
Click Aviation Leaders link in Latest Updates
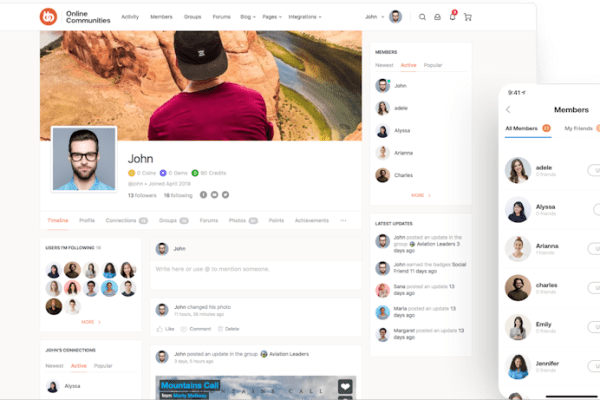click(x=434, y=244)
